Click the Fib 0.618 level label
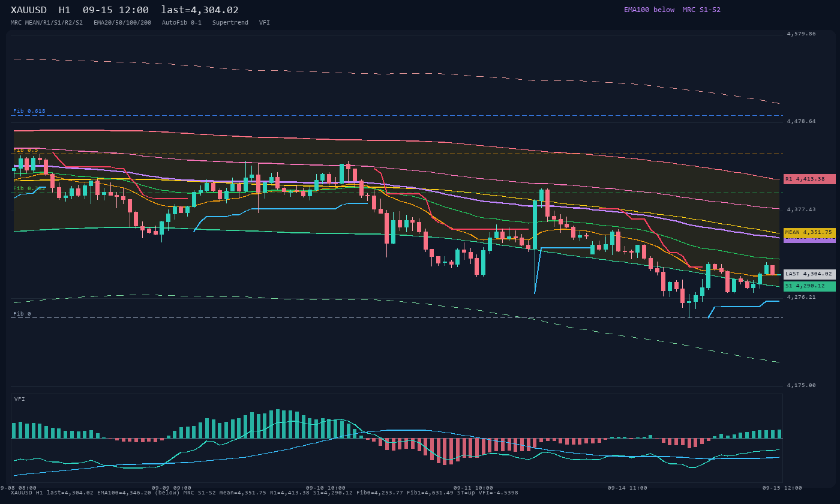Viewport: 840px width, 504px height. point(29,111)
